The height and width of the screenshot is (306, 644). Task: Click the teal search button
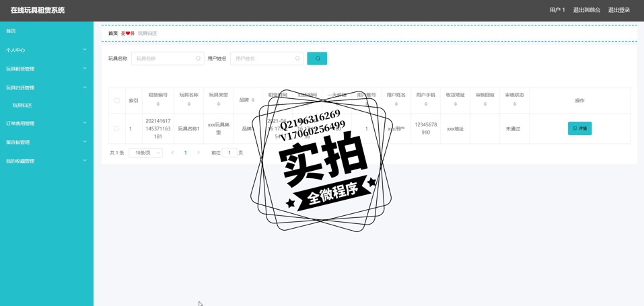(x=317, y=59)
